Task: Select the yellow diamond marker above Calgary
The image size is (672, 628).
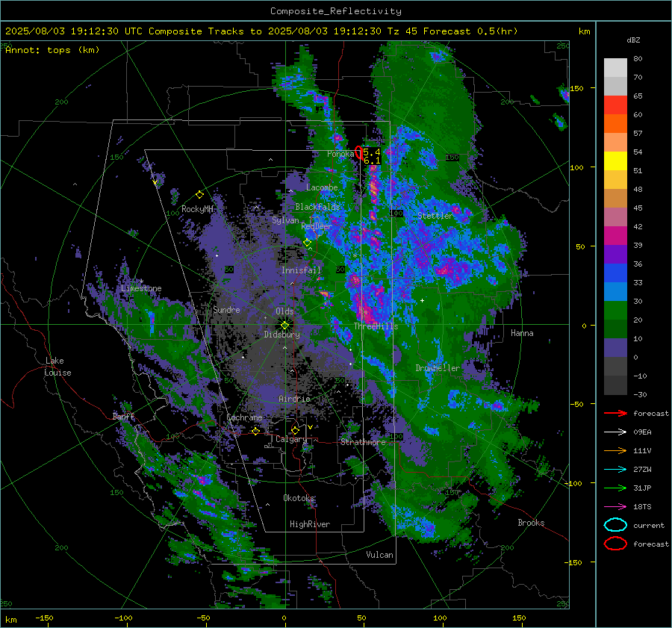Action: pyautogui.click(x=295, y=430)
